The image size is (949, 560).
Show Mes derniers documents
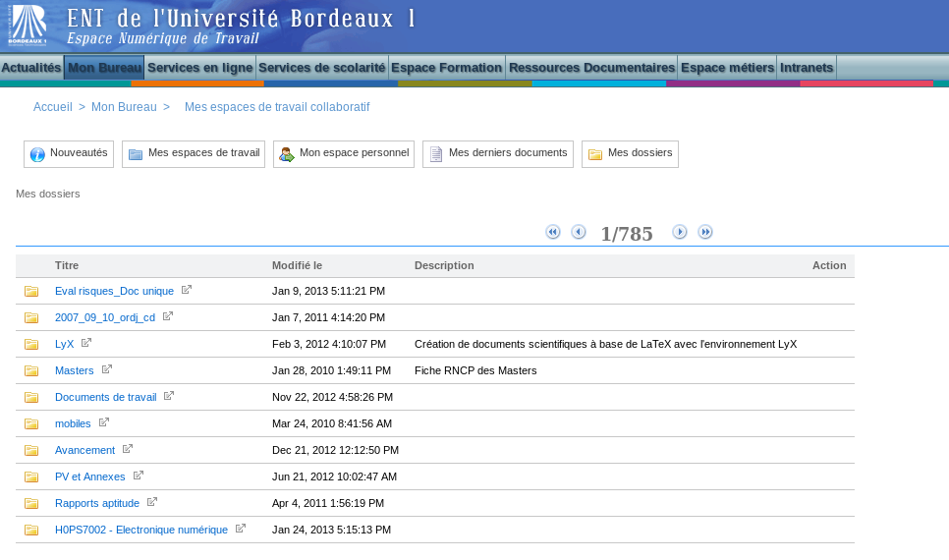tap(498, 154)
